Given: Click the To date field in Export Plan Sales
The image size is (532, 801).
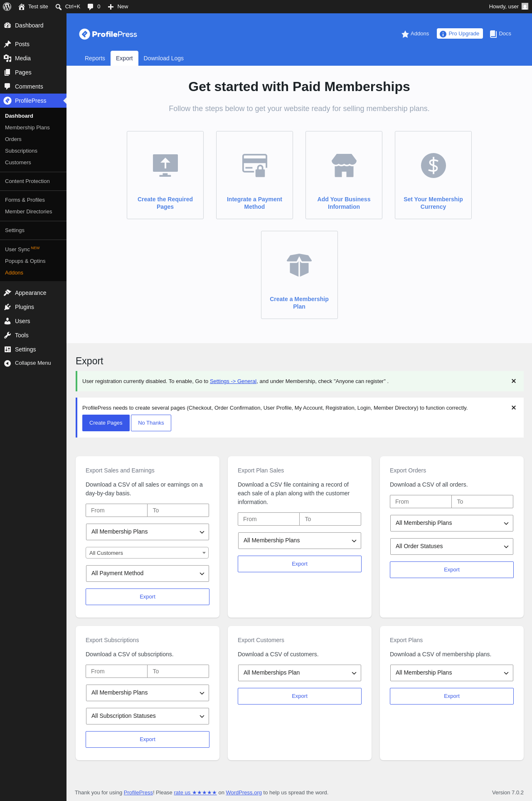Looking at the screenshot, I should point(330,519).
